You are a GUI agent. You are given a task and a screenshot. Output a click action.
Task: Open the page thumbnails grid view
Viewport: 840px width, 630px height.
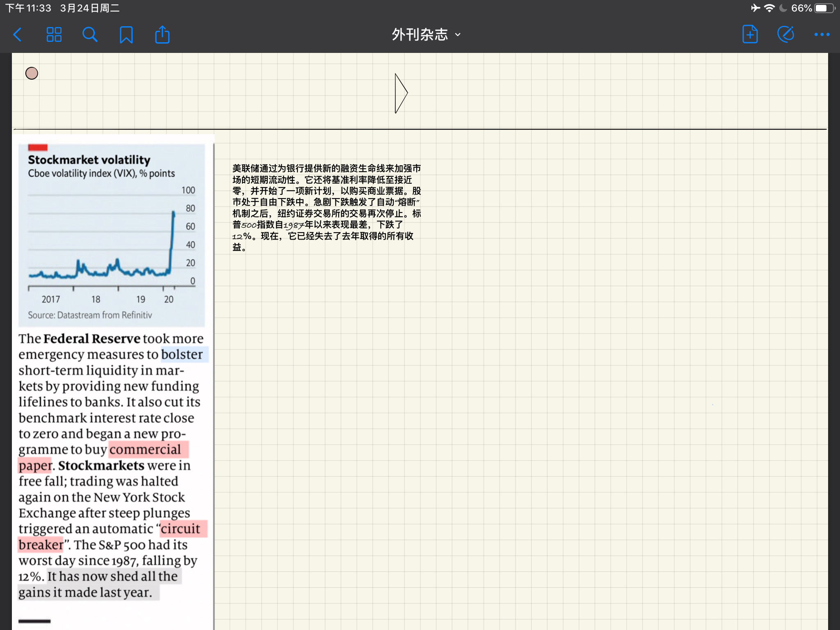pos(54,35)
